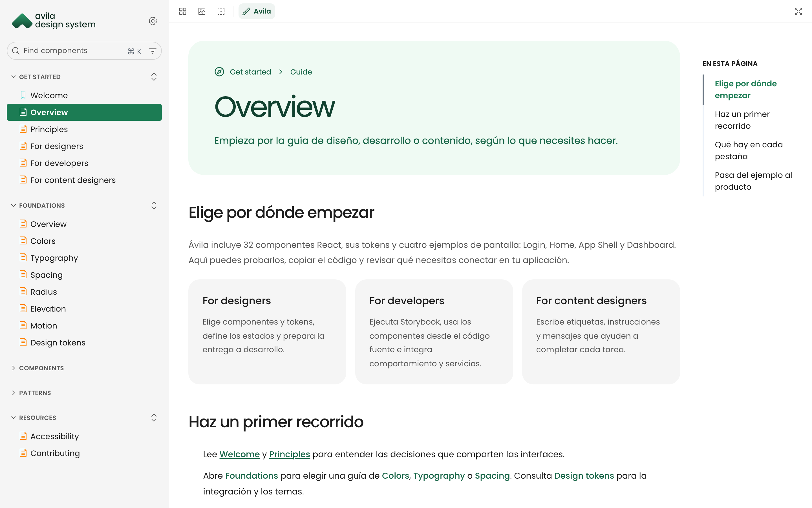This screenshot has height=508, width=812.
Task: Follow the Welcome link in the text
Action: [x=240, y=454]
